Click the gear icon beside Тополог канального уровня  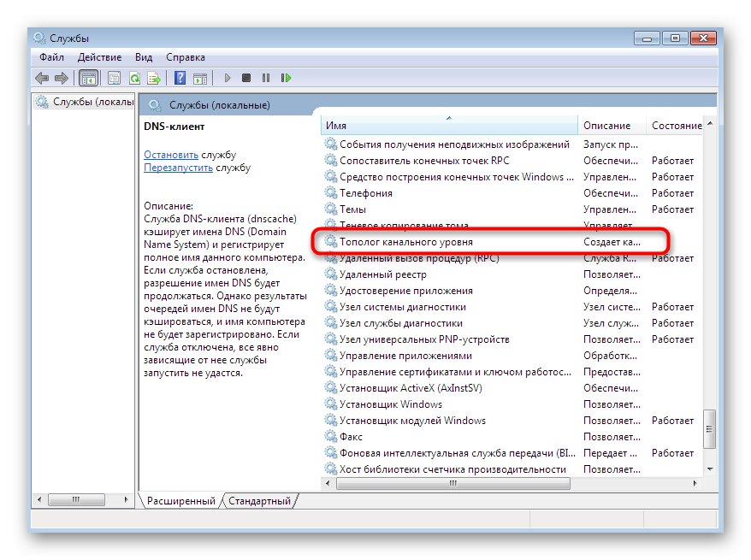[330, 241]
